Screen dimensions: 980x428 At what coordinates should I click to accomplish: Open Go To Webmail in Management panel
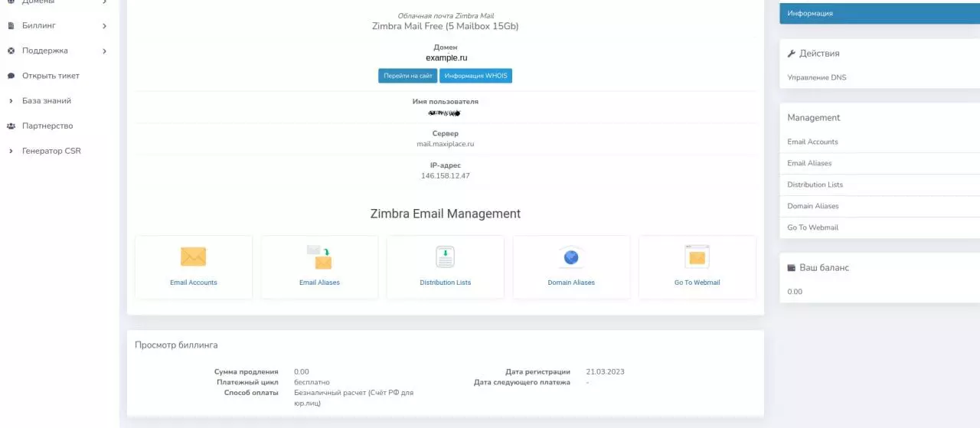coord(812,227)
